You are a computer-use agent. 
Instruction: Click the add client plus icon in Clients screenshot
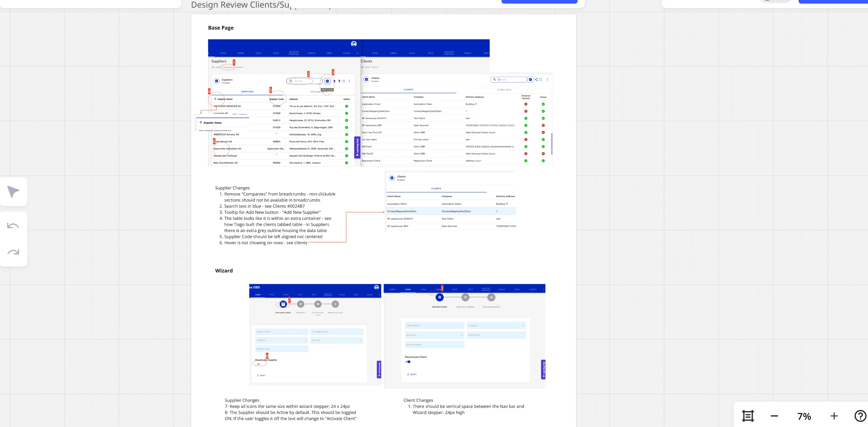point(530,80)
